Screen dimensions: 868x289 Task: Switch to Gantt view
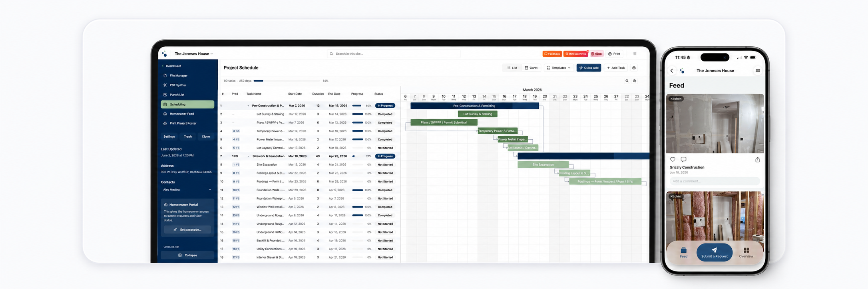531,68
